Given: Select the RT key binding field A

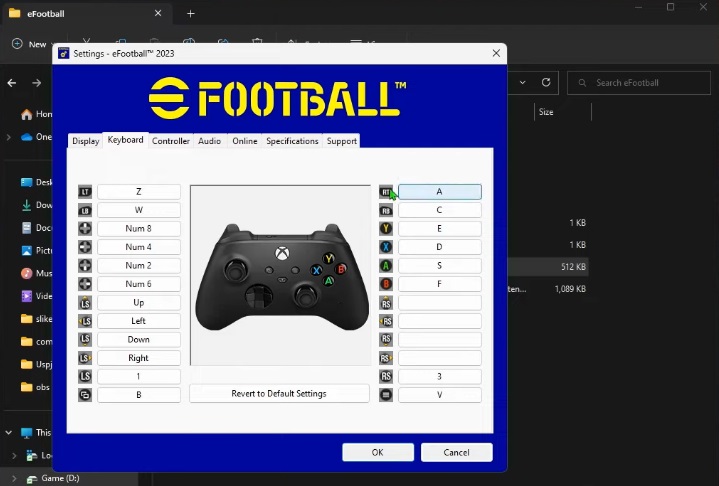Looking at the screenshot, I should coord(440,192).
